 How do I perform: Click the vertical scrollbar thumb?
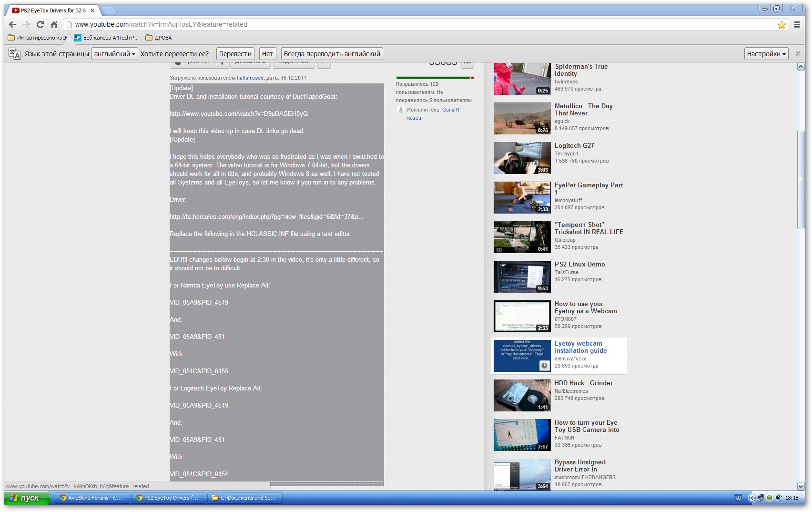pyautogui.click(x=801, y=179)
